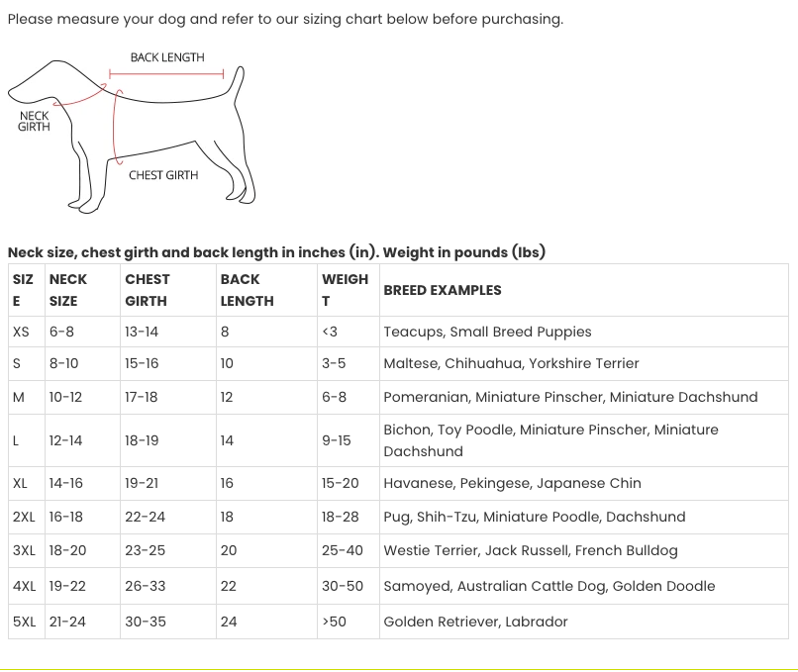The image size is (798, 672).
Task: Click the CHEST GIRTH label on diagram
Action: point(163,175)
